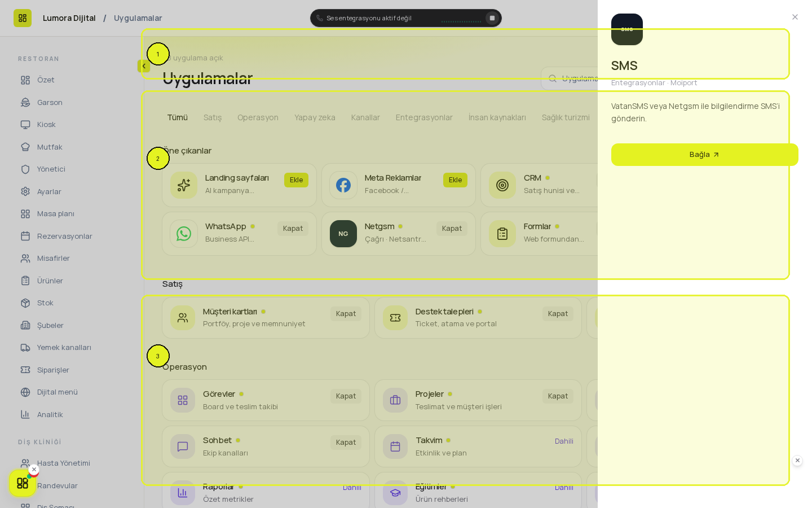Viewport: 812px width, 508px height.
Task: Close the SMS detail panel
Action: 795,17
